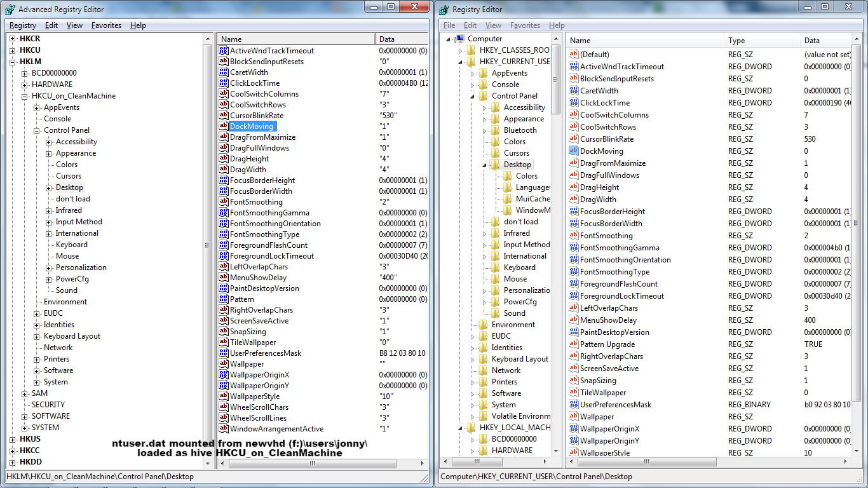The width and height of the screenshot is (868, 488).
Task: Click the UserPreferencesMask binary icon in Registry Editor
Action: tap(574, 405)
